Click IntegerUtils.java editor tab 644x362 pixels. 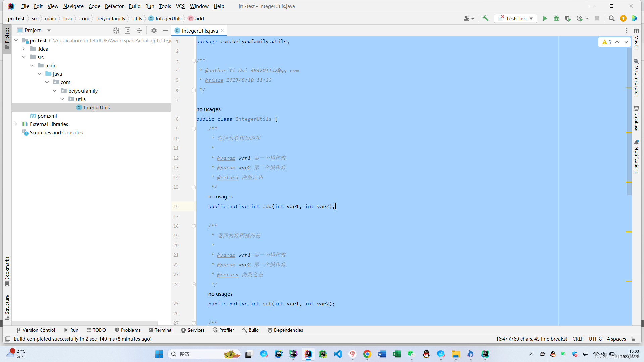click(199, 30)
